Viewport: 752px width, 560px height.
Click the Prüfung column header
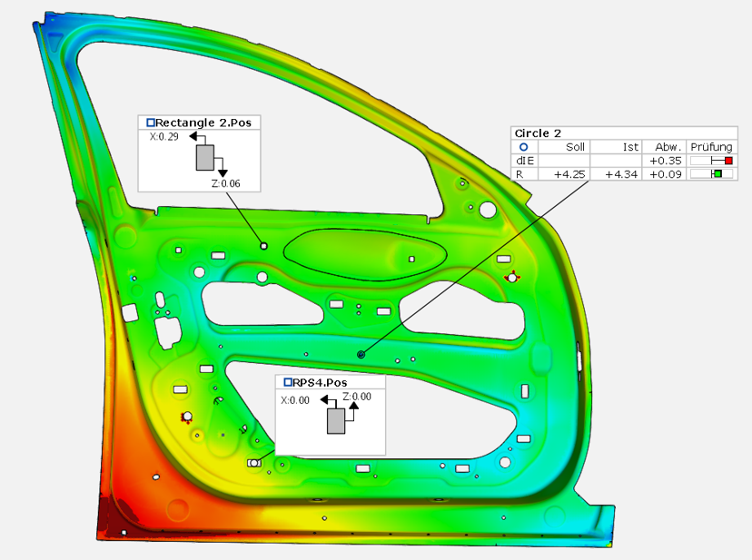pyautogui.click(x=711, y=146)
